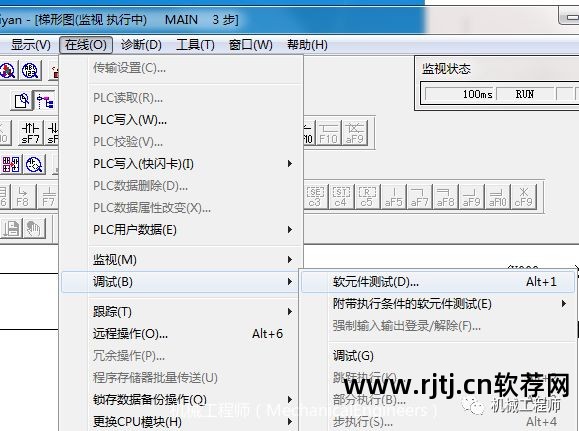
Task: Expand 附带执行条件的软元件测试(E) submenu
Action: coord(438,304)
